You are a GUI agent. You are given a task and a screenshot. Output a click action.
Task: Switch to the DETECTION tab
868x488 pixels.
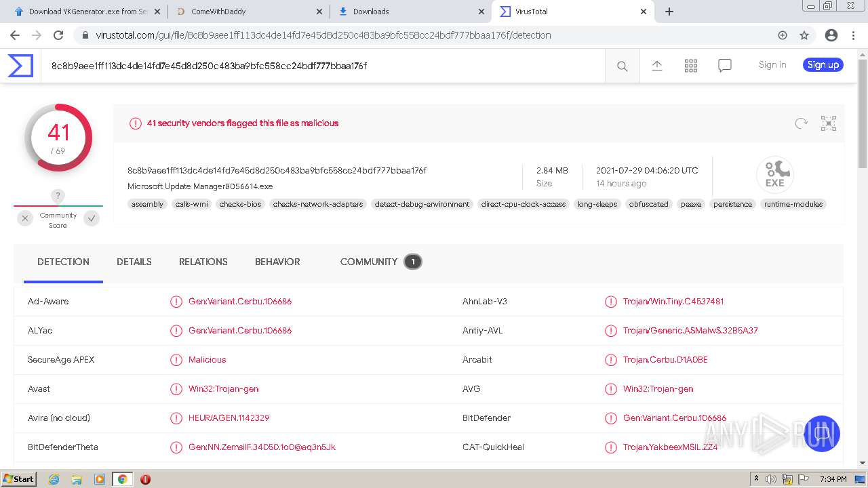click(63, 262)
